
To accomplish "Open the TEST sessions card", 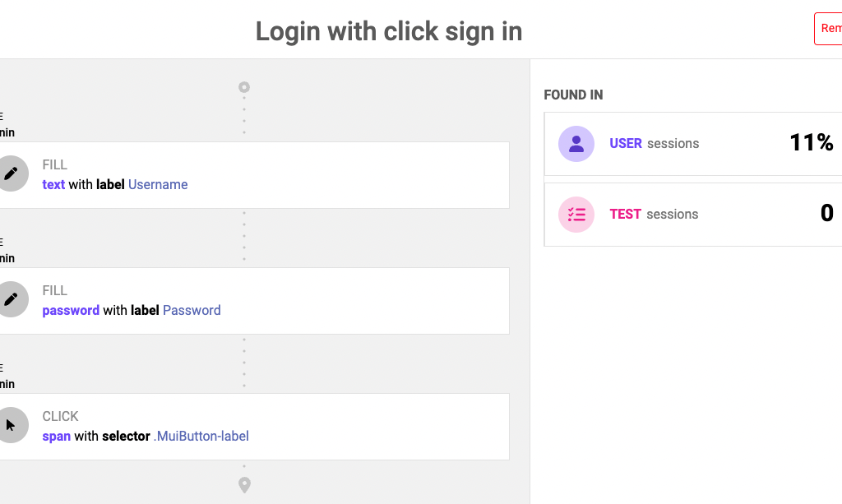I will pos(692,215).
